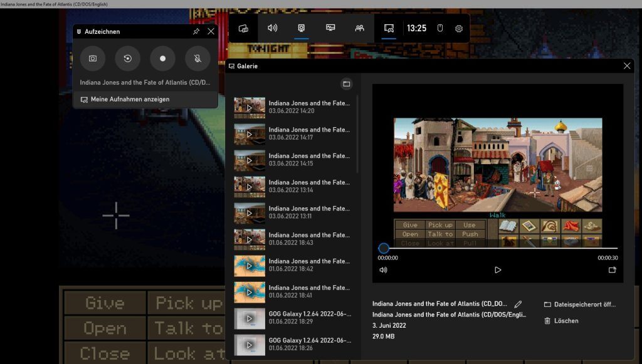Screen dimensions: 642x364
Task: Close the Galerie window
Action: tap(627, 66)
